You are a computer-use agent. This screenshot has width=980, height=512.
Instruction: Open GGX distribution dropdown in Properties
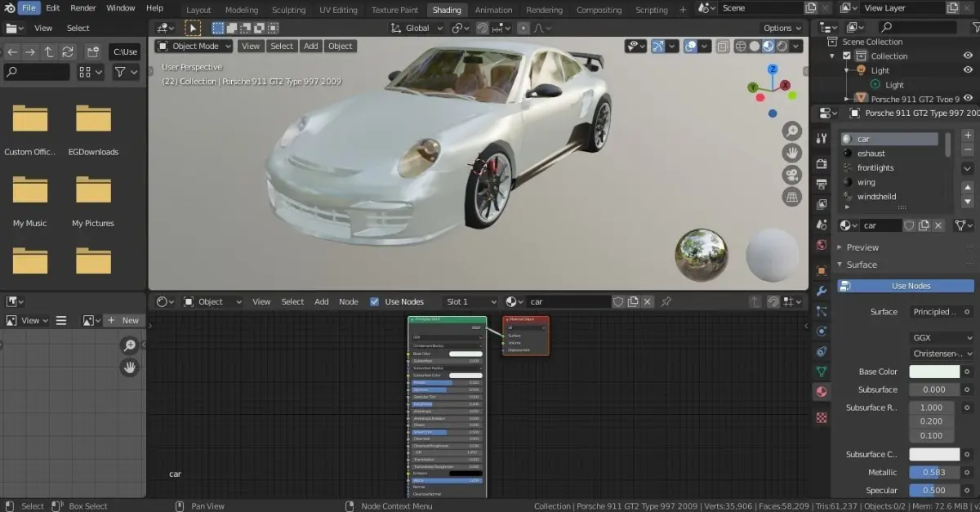pos(942,337)
